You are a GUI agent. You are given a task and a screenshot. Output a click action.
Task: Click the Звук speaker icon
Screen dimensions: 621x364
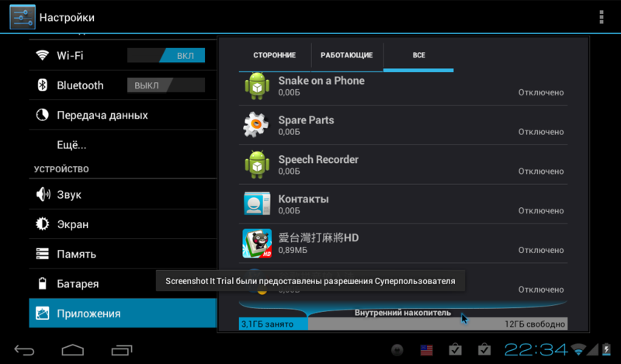[43, 195]
